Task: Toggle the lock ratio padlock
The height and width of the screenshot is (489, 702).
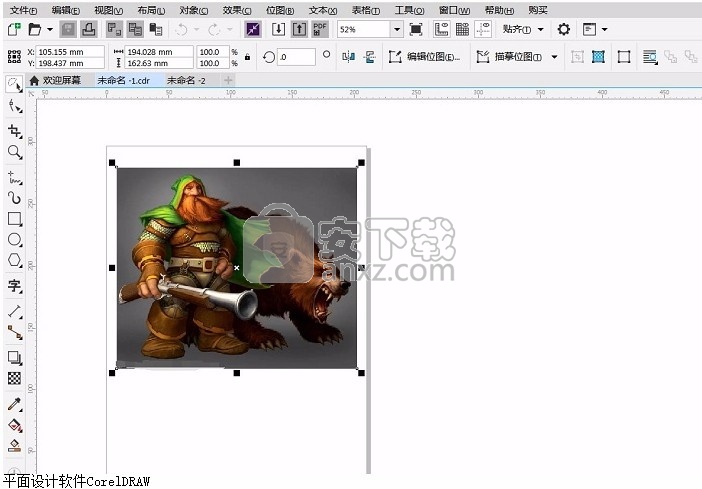Action: click(247, 57)
